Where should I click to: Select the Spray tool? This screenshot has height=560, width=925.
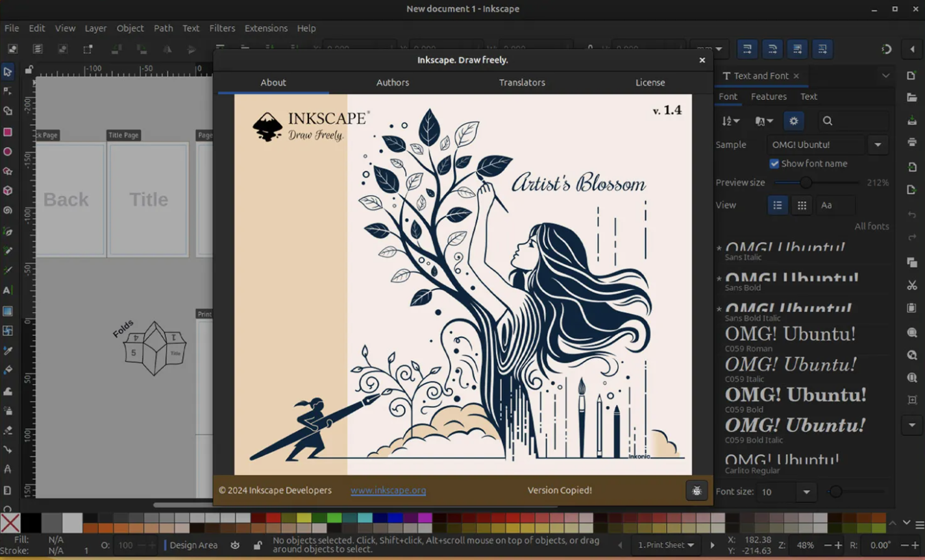pyautogui.click(x=7, y=410)
